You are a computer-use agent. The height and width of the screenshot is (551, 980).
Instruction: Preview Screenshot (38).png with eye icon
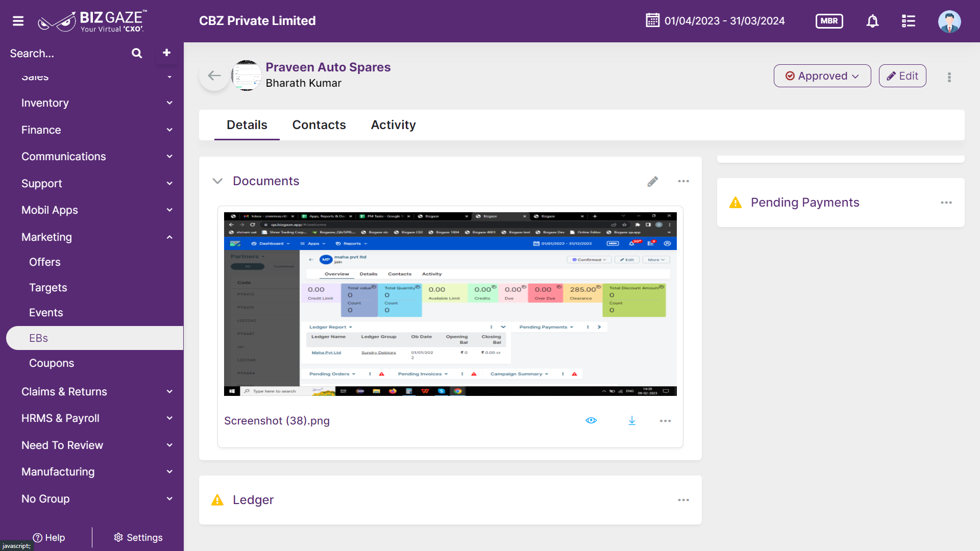click(591, 420)
